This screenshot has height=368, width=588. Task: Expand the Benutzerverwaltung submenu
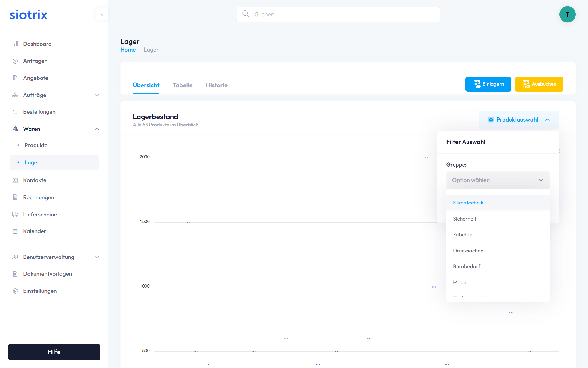click(x=97, y=257)
